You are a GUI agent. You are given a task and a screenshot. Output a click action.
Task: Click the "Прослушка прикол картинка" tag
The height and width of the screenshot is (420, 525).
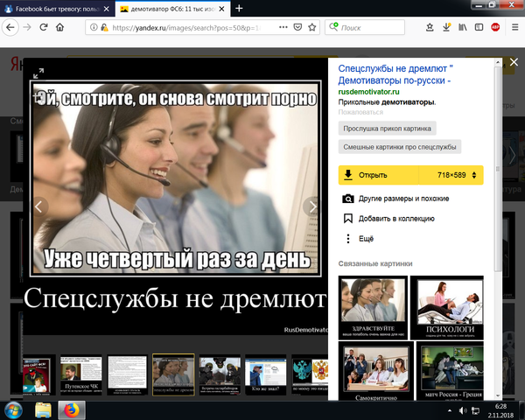click(x=387, y=128)
